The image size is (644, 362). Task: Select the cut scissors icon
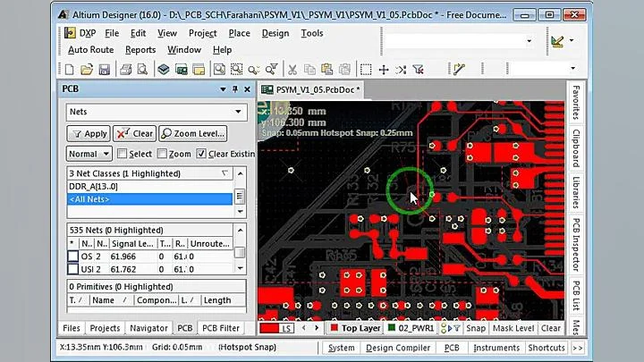292,70
